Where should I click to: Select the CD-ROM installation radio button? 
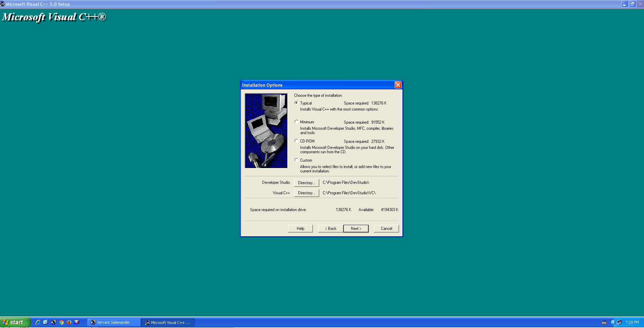pos(296,141)
